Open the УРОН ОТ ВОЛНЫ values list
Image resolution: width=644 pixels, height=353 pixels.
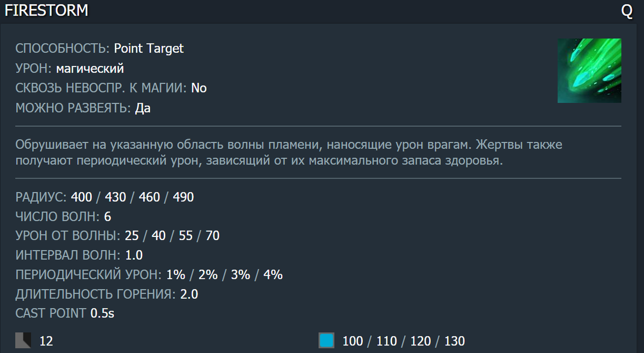[171, 235]
